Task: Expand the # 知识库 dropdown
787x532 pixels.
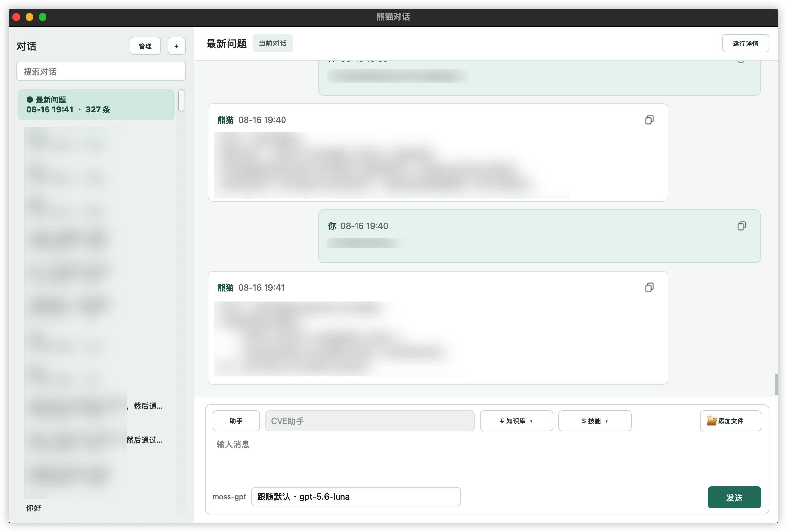Action: pyautogui.click(x=516, y=421)
